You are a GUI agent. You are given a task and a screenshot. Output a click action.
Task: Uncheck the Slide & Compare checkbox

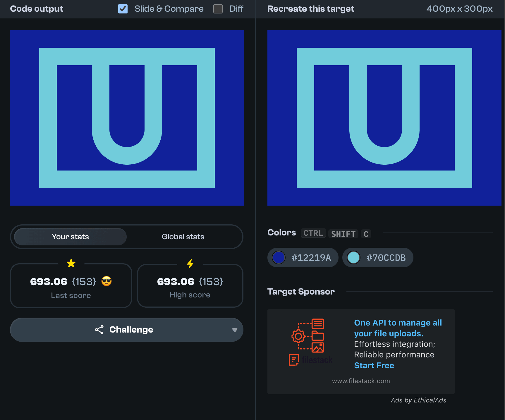[x=123, y=9]
